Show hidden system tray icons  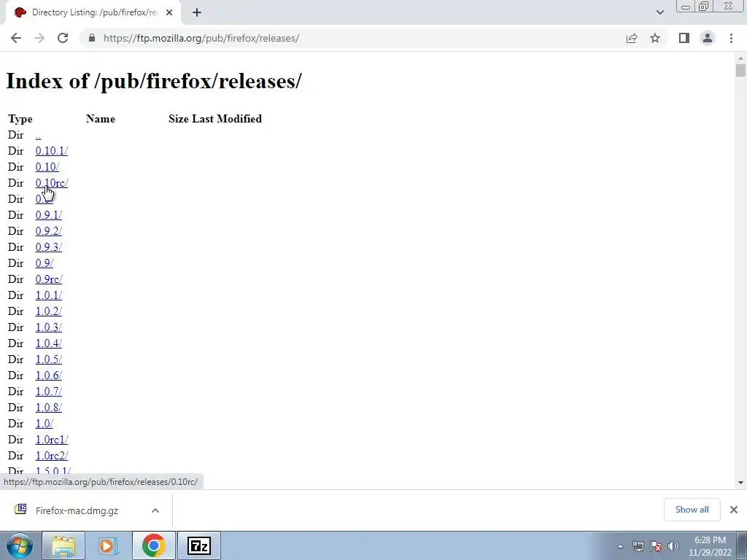[x=620, y=546]
